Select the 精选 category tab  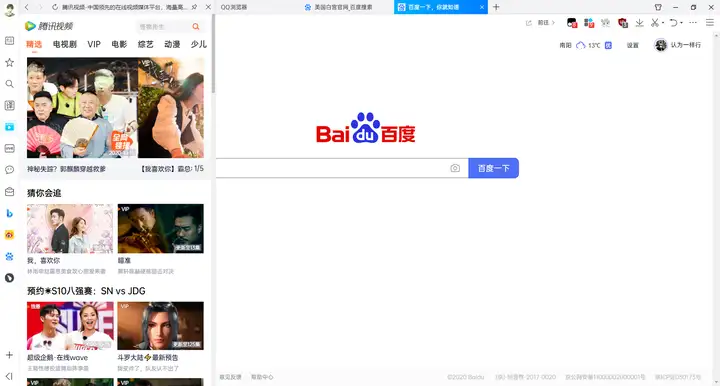(34, 45)
